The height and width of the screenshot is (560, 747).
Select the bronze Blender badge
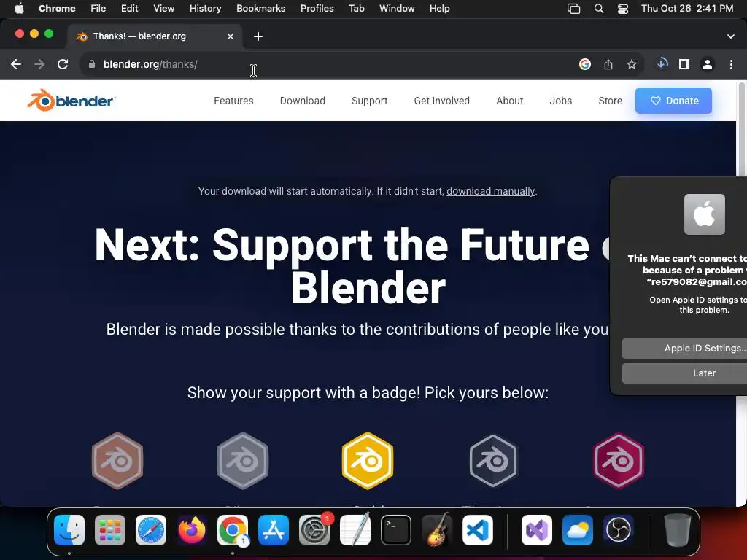tap(117, 461)
